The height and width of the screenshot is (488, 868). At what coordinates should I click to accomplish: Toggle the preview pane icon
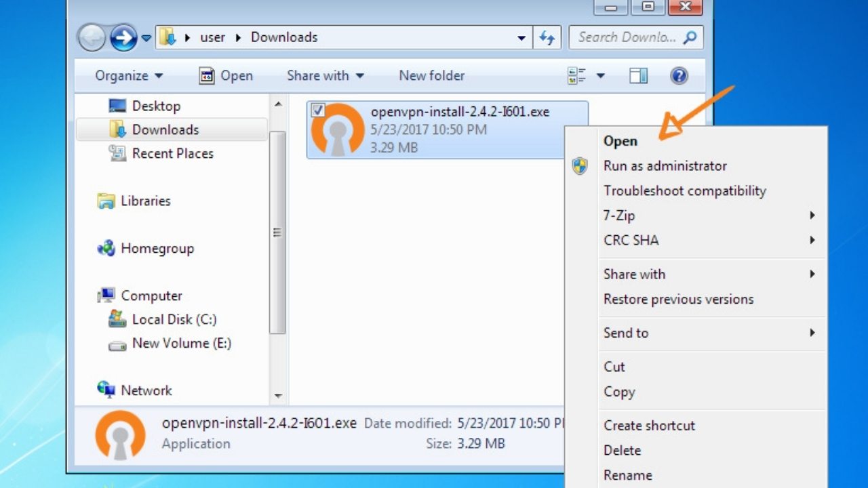pyautogui.click(x=639, y=76)
